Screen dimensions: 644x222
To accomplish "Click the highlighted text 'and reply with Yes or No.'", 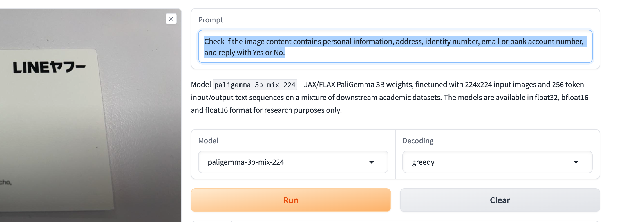I will [x=244, y=53].
